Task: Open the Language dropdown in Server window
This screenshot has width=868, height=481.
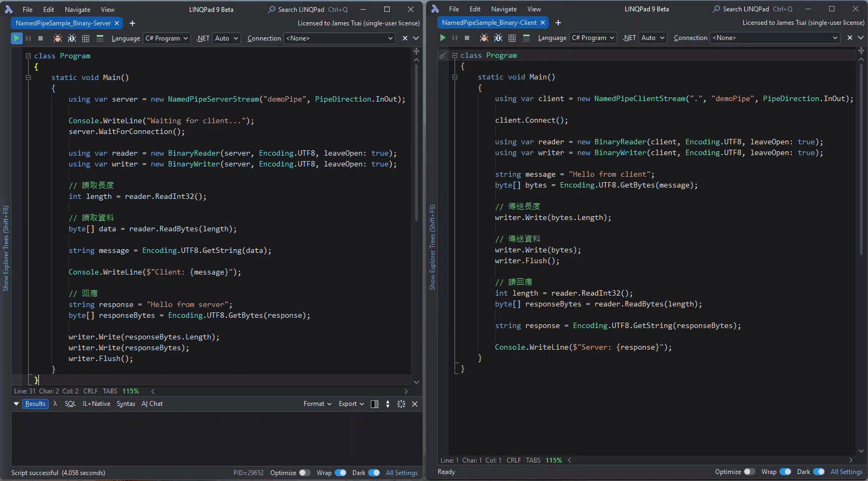Action: click(x=166, y=38)
